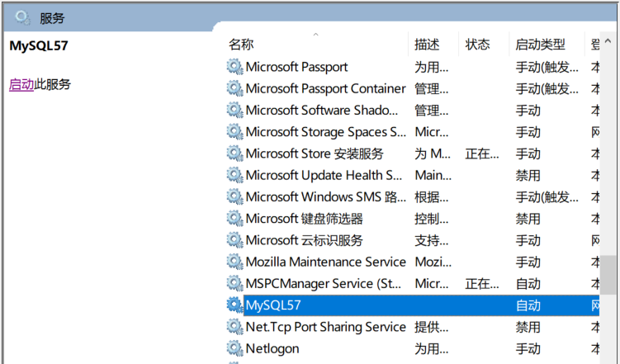The image size is (620, 364).
Task: Click the gear icon beside Microsoft Passport
Action: tap(235, 67)
